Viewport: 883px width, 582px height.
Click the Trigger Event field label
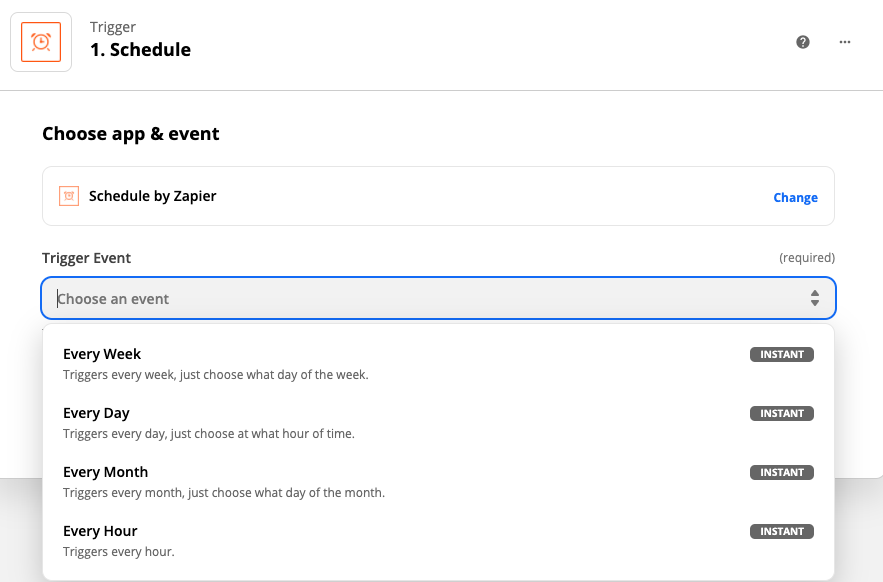coord(86,258)
